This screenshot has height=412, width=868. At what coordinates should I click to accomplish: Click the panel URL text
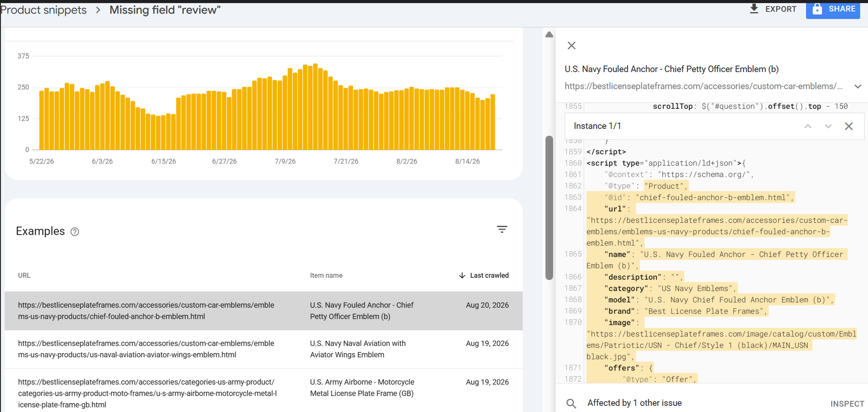pyautogui.click(x=703, y=86)
